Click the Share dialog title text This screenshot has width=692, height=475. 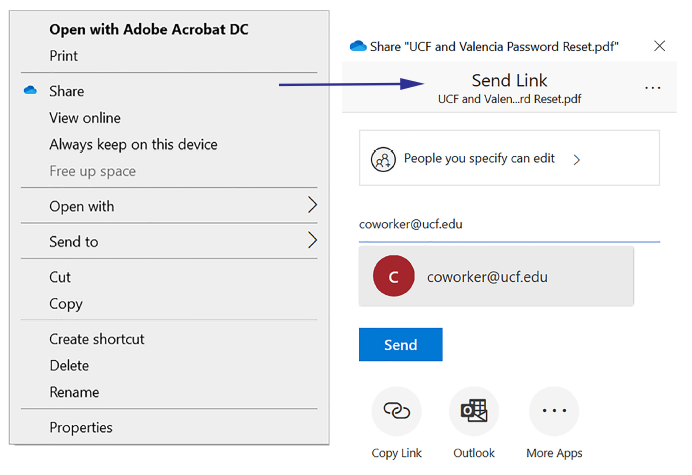pos(494,46)
